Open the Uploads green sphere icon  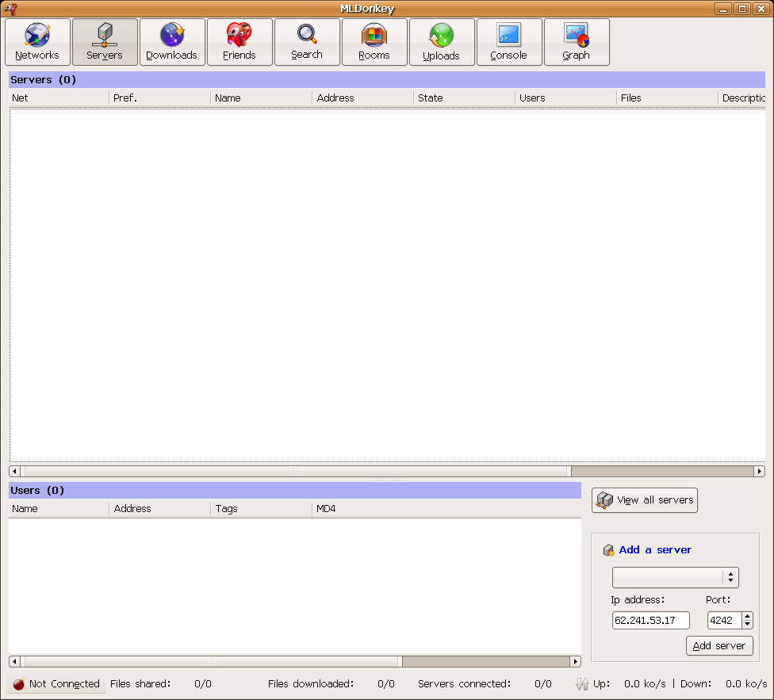[441, 35]
